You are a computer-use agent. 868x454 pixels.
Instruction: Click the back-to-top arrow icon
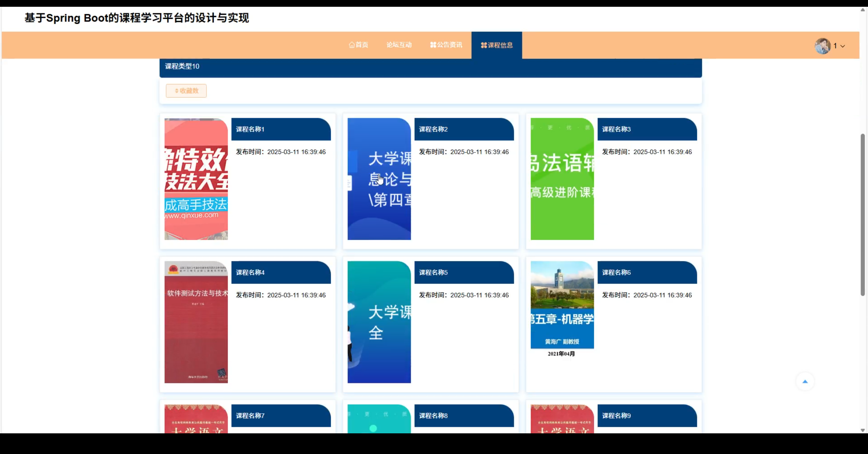[805, 381]
